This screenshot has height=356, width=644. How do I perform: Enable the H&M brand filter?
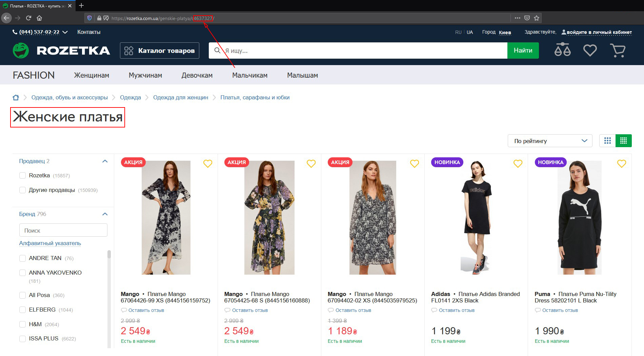(x=23, y=324)
